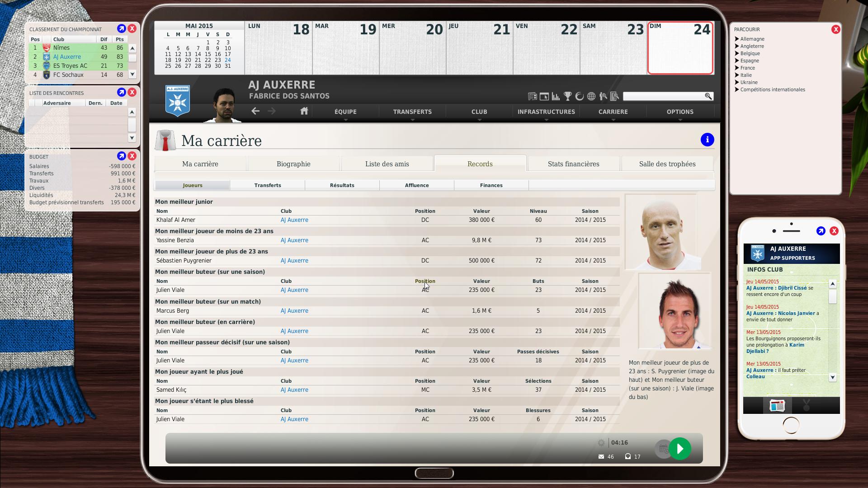This screenshot has width=868, height=488.
Task: Open the document search icon
Action: click(614, 96)
